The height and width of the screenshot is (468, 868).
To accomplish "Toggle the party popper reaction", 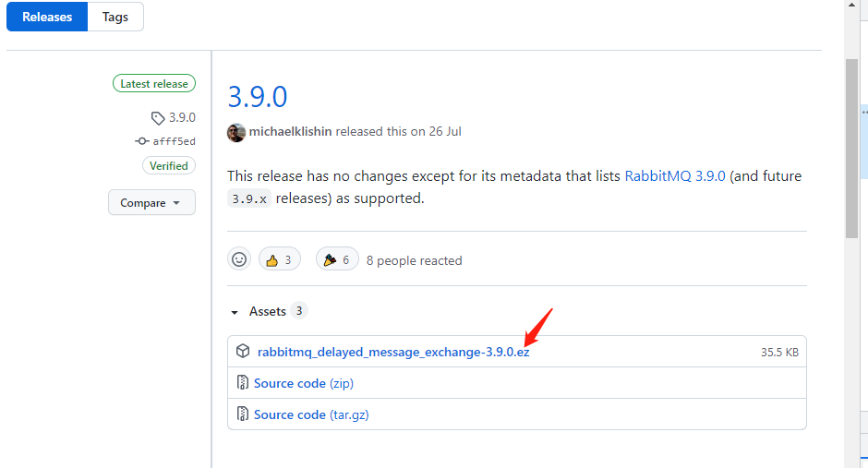I will tap(337, 259).
